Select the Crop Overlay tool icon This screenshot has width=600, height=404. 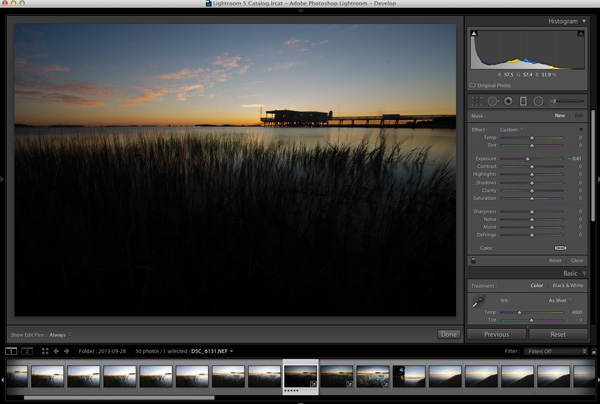(x=477, y=101)
